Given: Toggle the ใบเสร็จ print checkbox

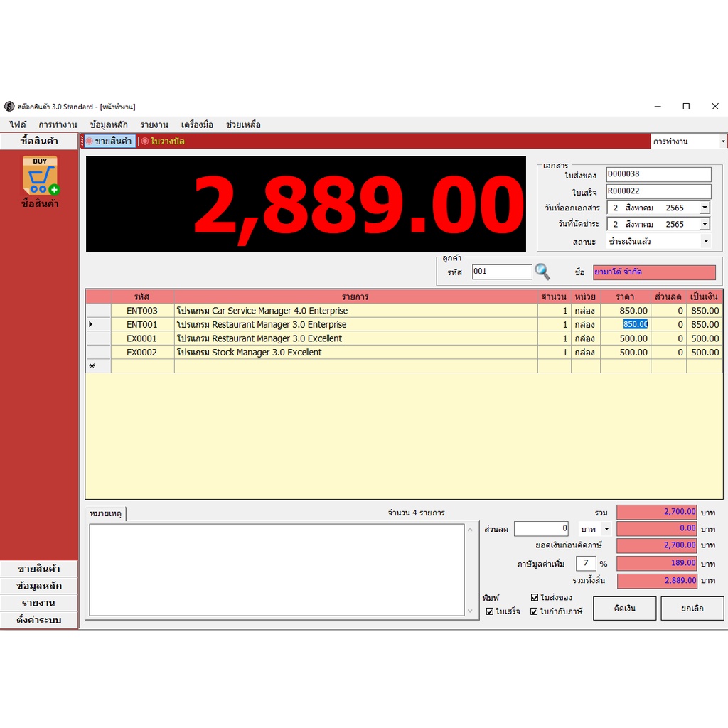Looking at the screenshot, I should [x=489, y=611].
